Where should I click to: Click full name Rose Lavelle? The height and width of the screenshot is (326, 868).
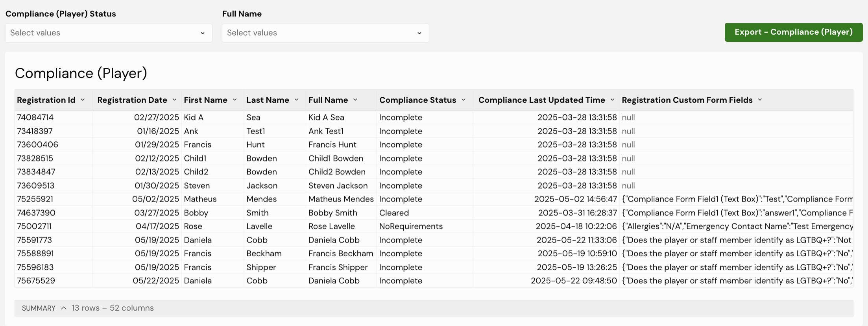pos(332,226)
